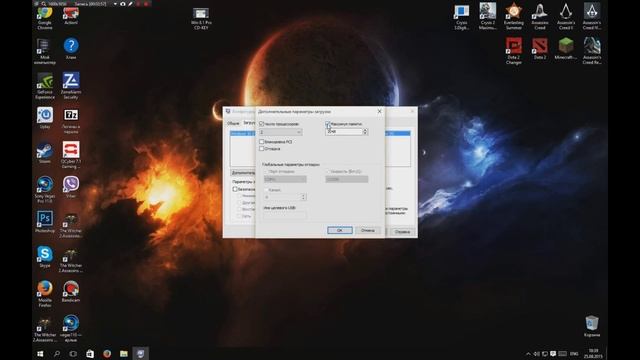Launch the Action! desktop shortcut

(x=71, y=15)
